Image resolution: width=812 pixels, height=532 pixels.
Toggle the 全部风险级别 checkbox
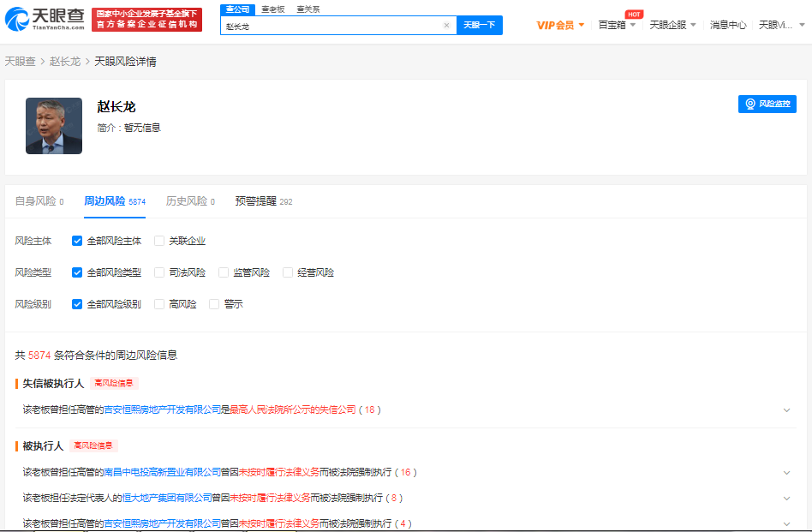click(x=77, y=304)
